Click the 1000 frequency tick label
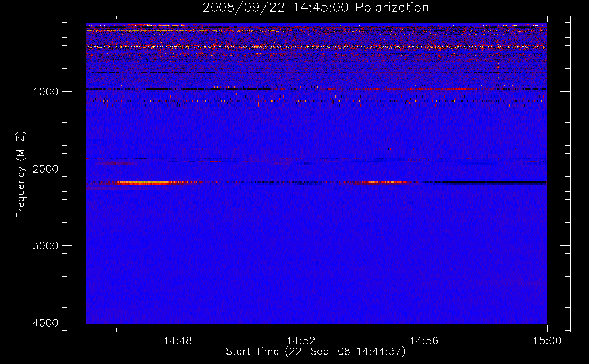The height and width of the screenshot is (364, 589). pos(46,92)
